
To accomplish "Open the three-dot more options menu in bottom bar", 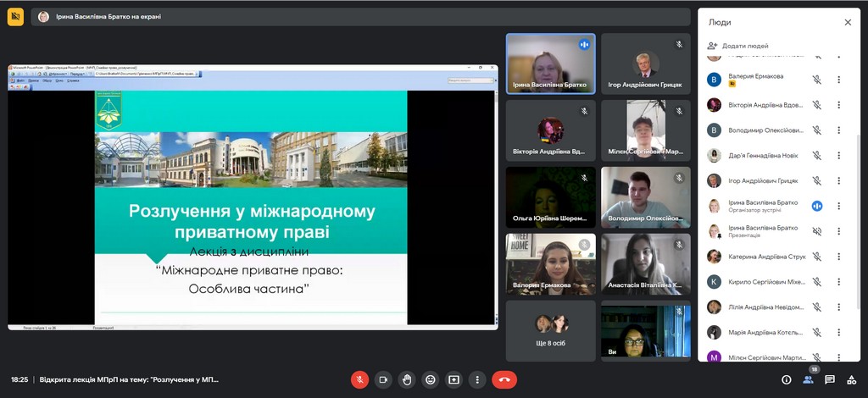I will tap(478, 380).
